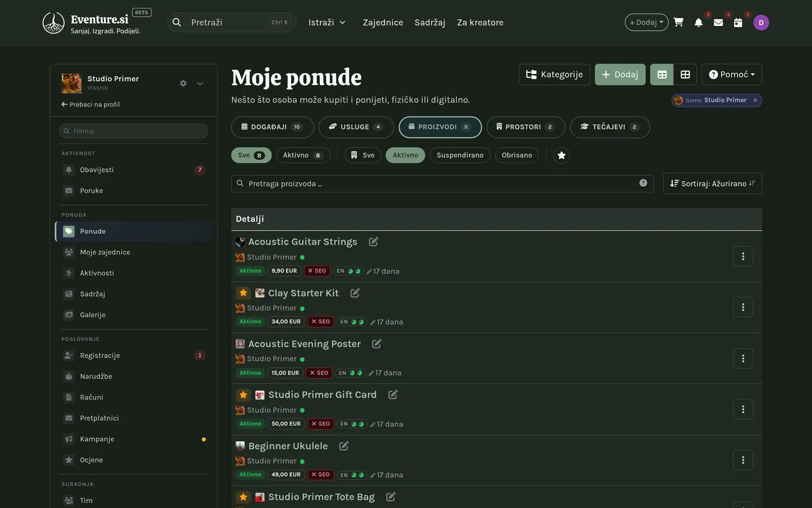Open the shopping cart icon
The width and height of the screenshot is (812, 508).
(678, 23)
